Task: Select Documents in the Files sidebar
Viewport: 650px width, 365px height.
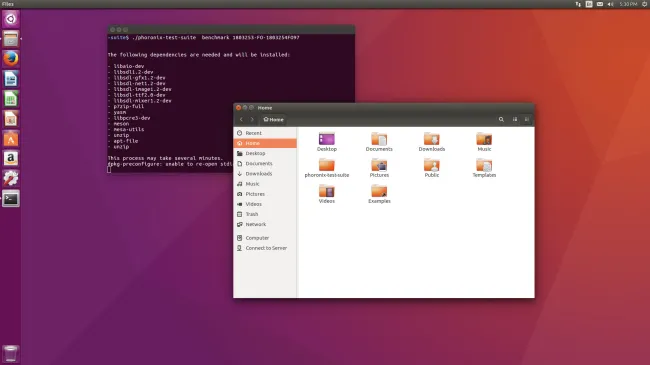Action: pyautogui.click(x=265, y=163)
